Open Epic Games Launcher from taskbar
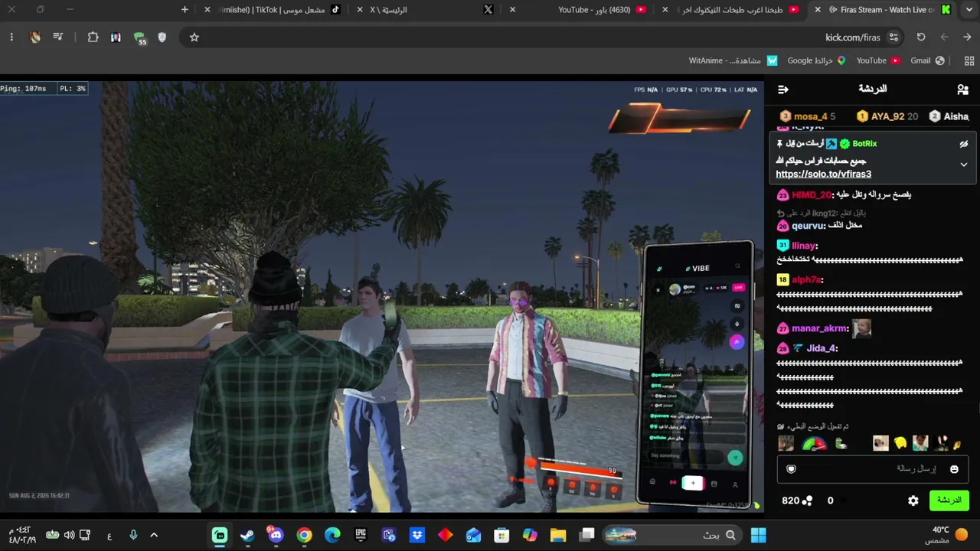 (x=361, y=535)
